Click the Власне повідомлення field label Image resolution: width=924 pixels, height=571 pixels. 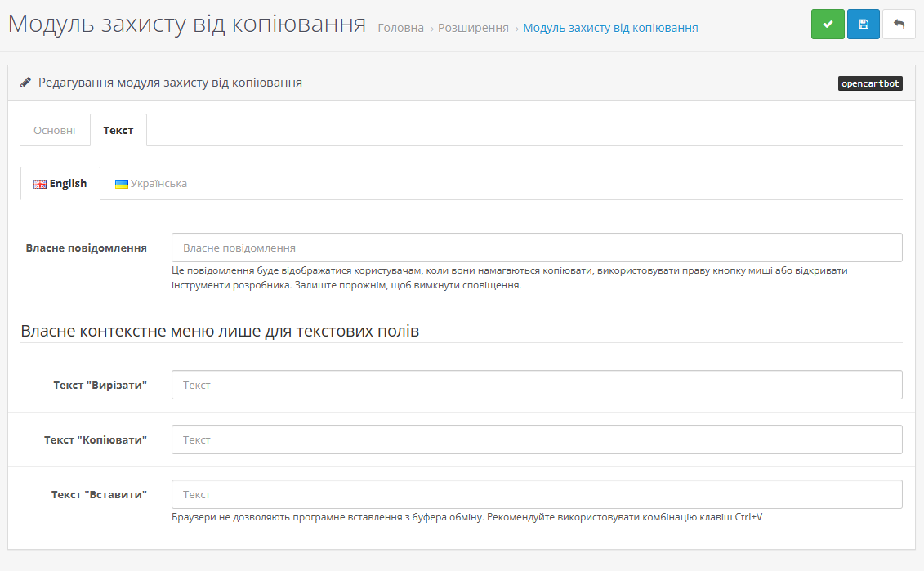87,248
